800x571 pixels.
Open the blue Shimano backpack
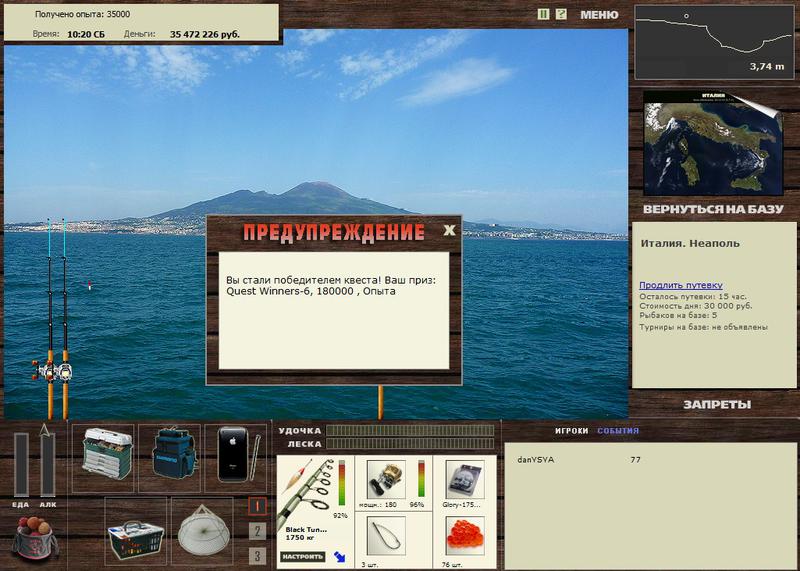click(x=174, y=454)
